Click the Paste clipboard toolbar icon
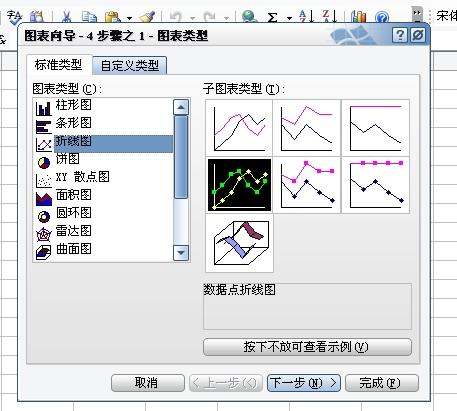The width and height of the screenshot is (457, 411). tap(112, 17)
